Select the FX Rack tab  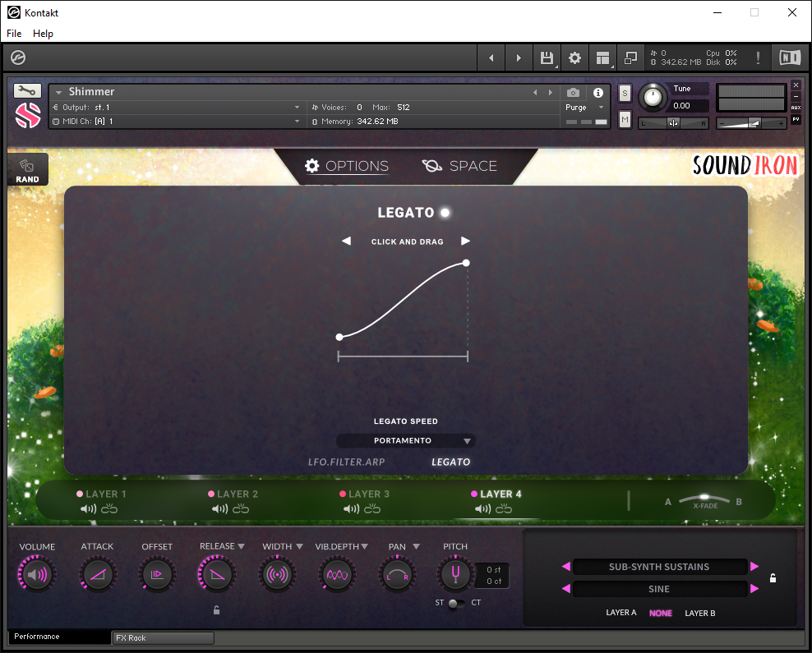click(x=163, y=638)
